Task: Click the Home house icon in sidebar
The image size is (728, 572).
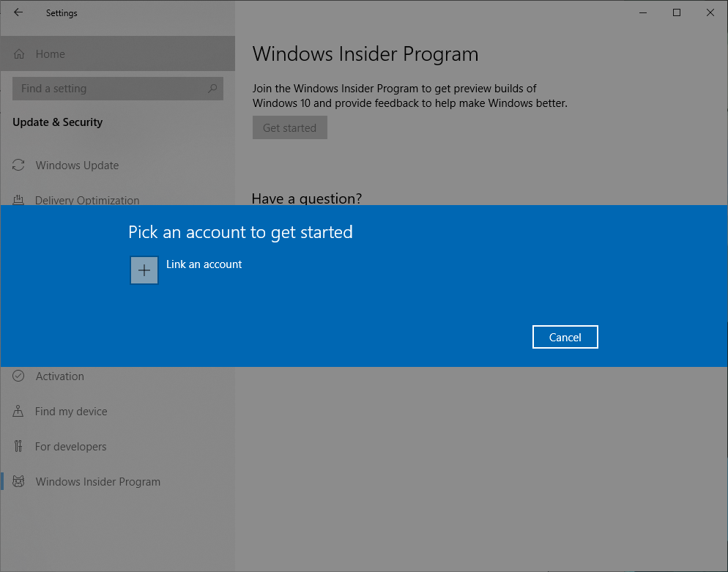Action: click(x=18, y=53)
